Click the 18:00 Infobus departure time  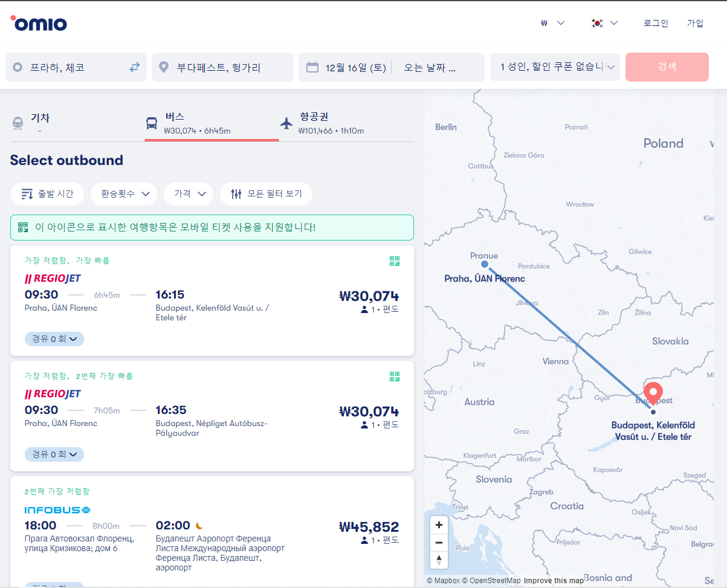pos(40,525)
